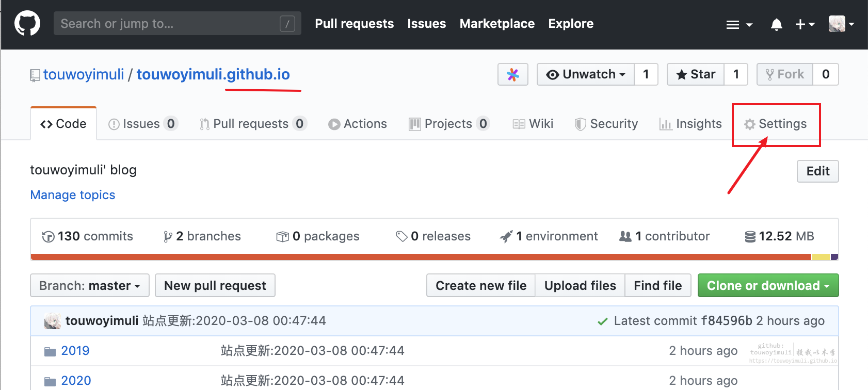
Task: Expand the Unwatch dropdown
Action: pos(586,74)
